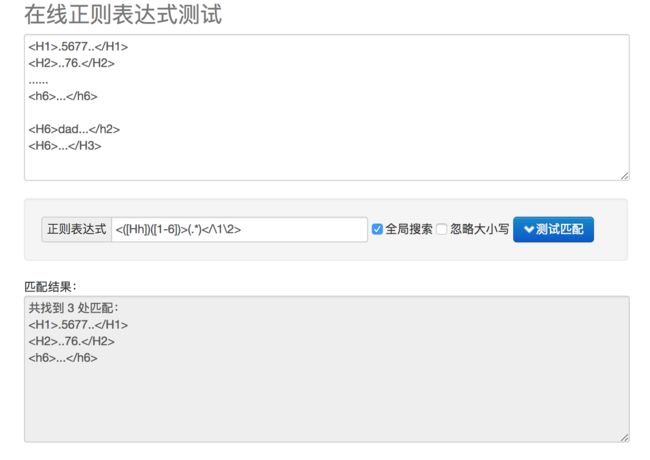Click the 正则表达式 label addon
Image resolution: width=650 pixels, height=460 pixels.
pyautogui.click(x=77, y=229)
